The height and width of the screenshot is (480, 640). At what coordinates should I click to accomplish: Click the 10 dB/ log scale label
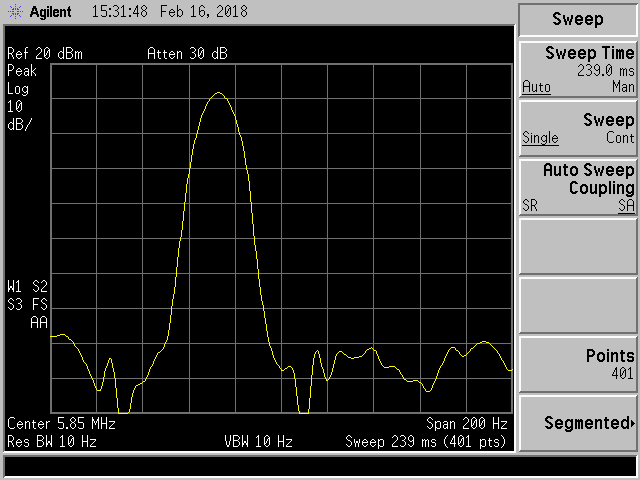point(19,115)
